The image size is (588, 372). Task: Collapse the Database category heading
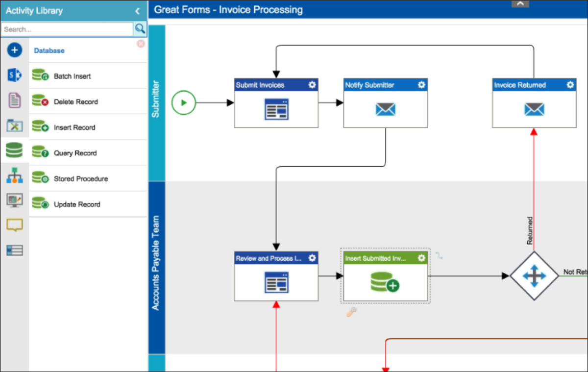49,50
